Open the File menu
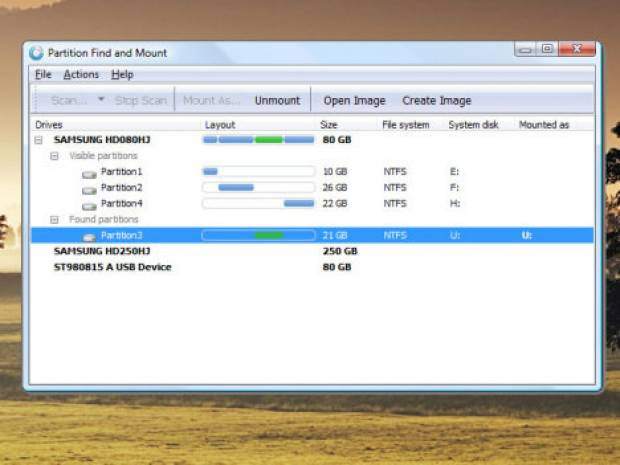 pos(43,74)
